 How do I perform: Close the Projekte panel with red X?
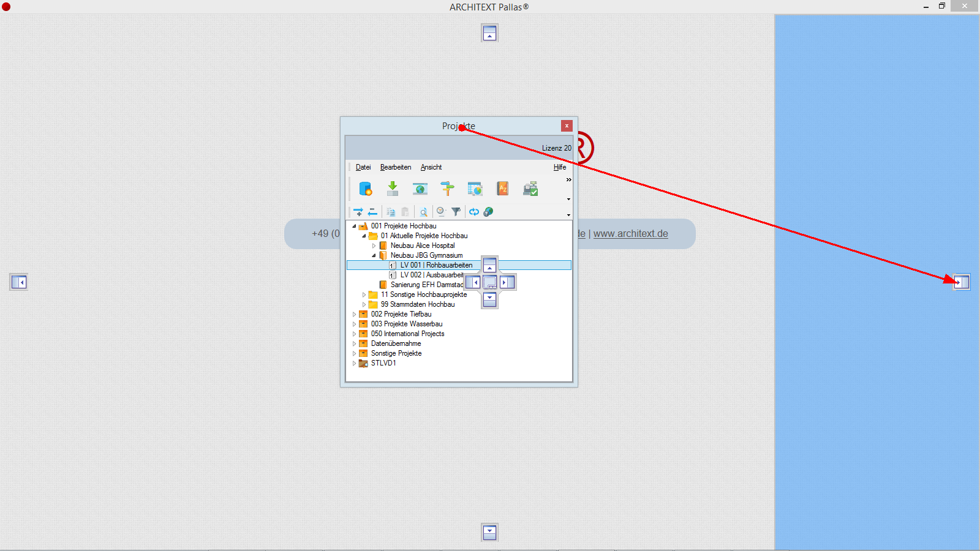(567, 126)
